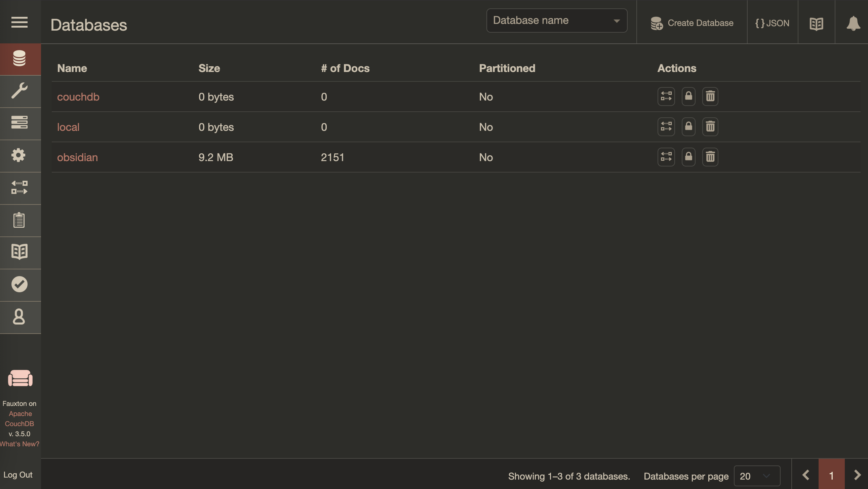The height and width of the screenshot is (489, 868).
Task: Replicate the local database via its row action icon
Action: click(x=666, y=127)
